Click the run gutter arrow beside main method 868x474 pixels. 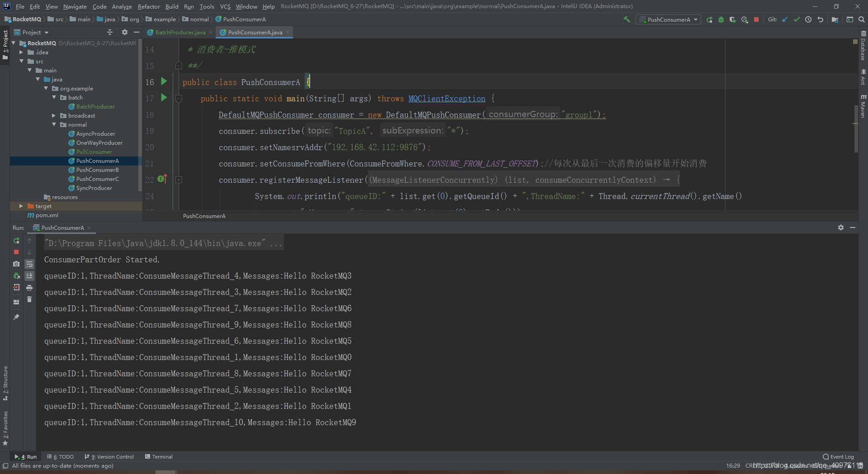pyautogui.click(x=164, y=98)
